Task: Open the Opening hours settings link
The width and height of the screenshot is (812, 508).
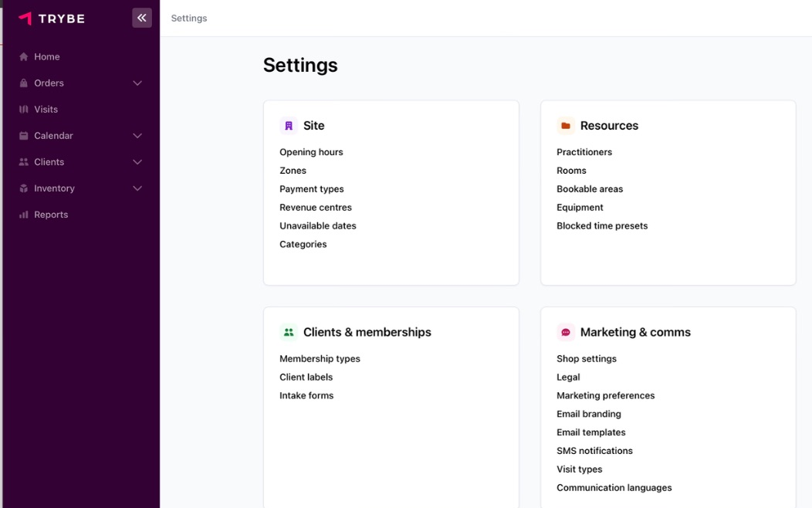Action: pos(311,152)
